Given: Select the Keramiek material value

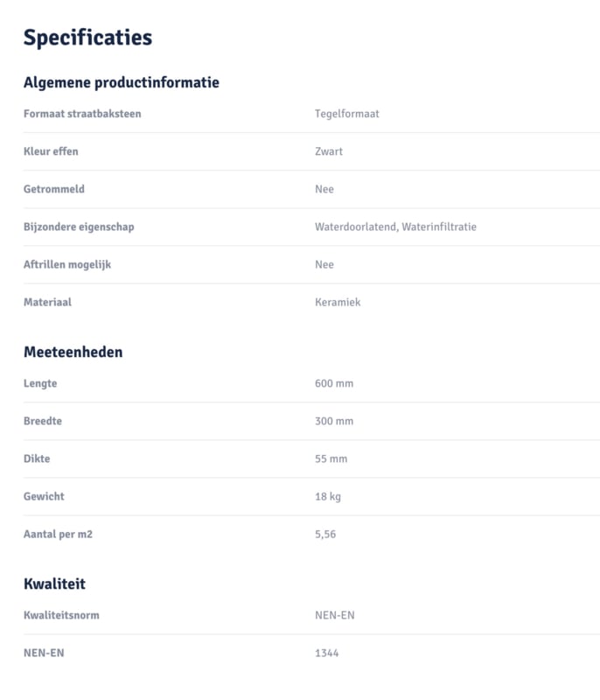Looking at the screenshot, I should tap(338, 302).
